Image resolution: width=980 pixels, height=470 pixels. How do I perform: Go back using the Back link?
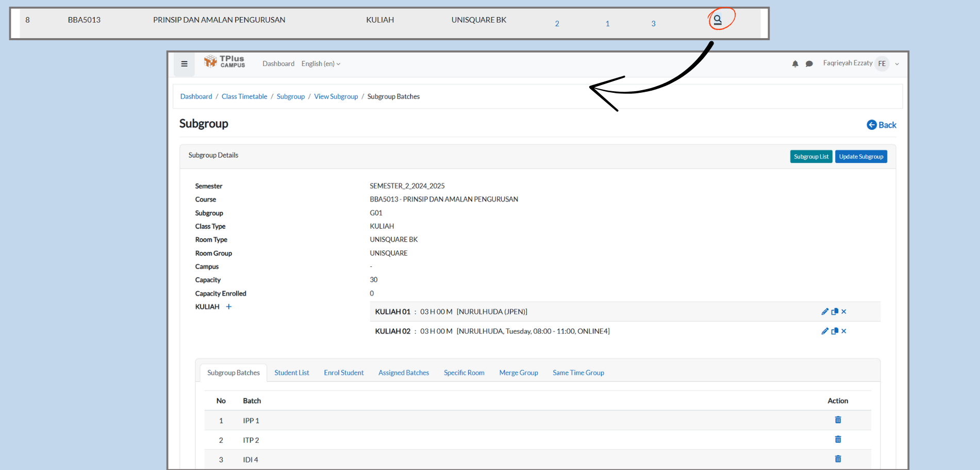(x=882, y=125)
